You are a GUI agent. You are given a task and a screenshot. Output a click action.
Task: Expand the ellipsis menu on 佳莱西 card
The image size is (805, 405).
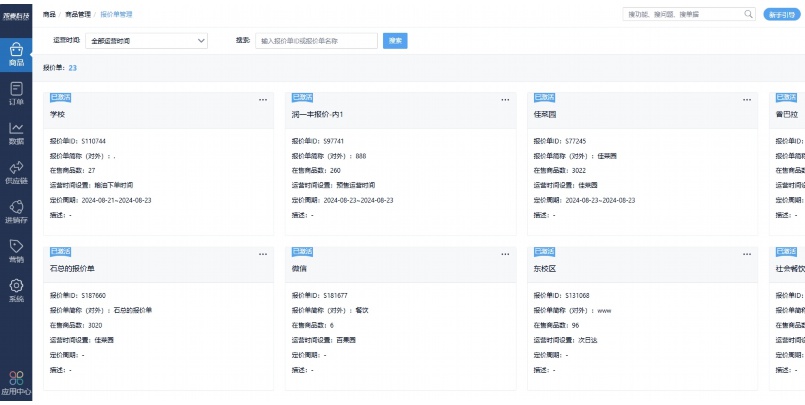(746, 100)
